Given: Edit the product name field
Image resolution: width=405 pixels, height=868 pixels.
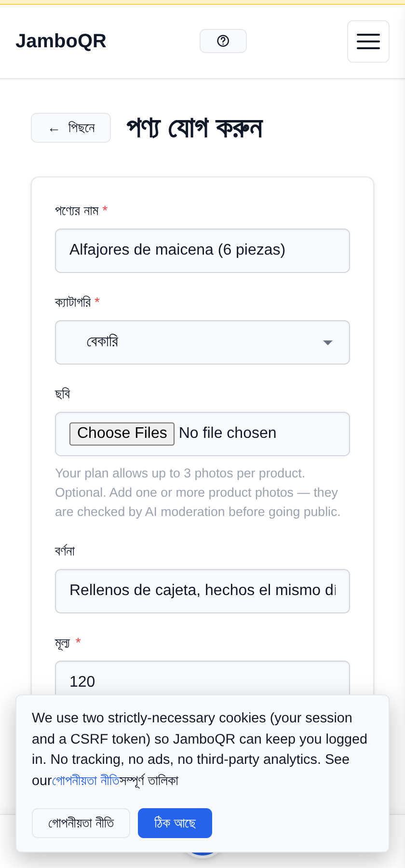Looking at the screenshot, I should [x=202, y=251].
